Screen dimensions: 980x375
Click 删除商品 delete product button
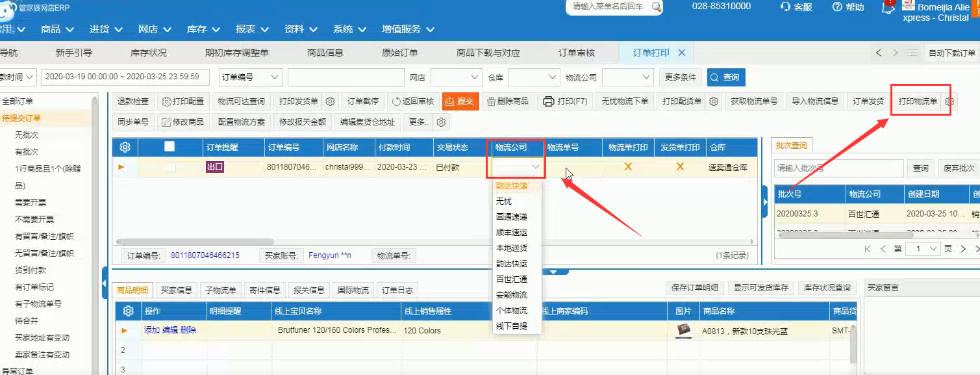click(508, 101)
